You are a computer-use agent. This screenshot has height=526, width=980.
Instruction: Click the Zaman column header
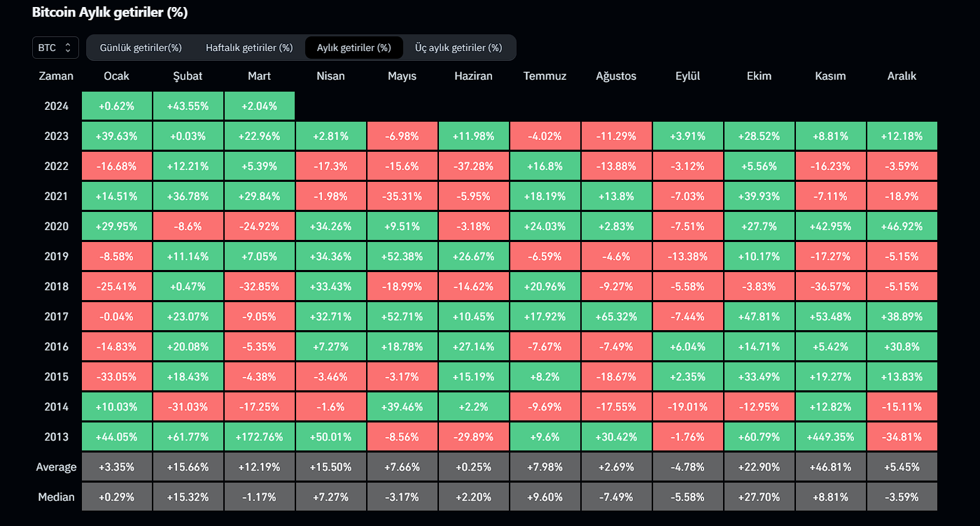coord(56,76)
